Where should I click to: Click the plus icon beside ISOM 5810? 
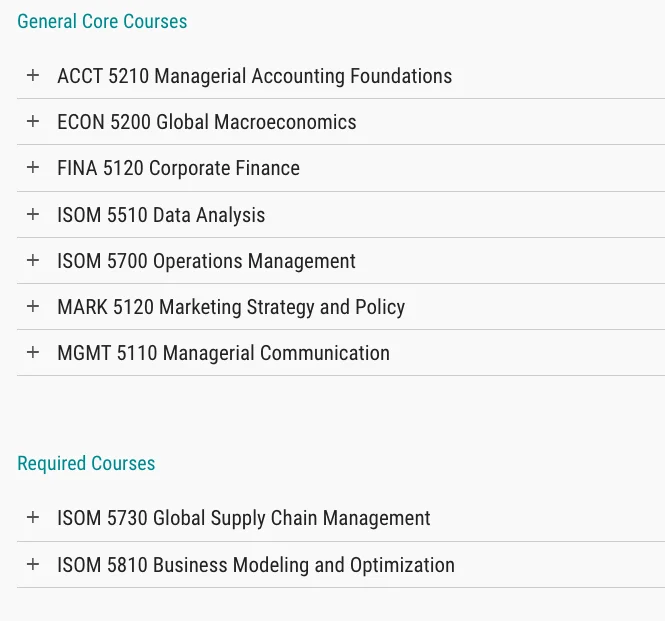(x=33, y=564)
